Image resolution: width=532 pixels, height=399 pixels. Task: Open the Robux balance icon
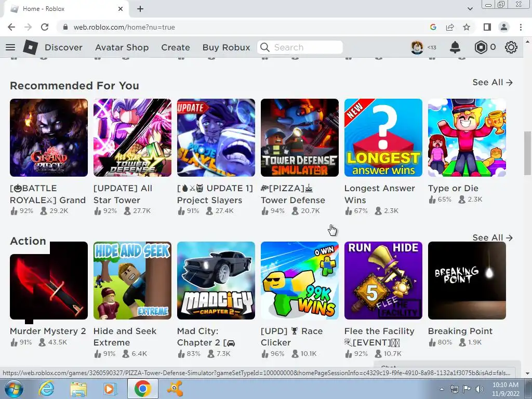[481, 47]
